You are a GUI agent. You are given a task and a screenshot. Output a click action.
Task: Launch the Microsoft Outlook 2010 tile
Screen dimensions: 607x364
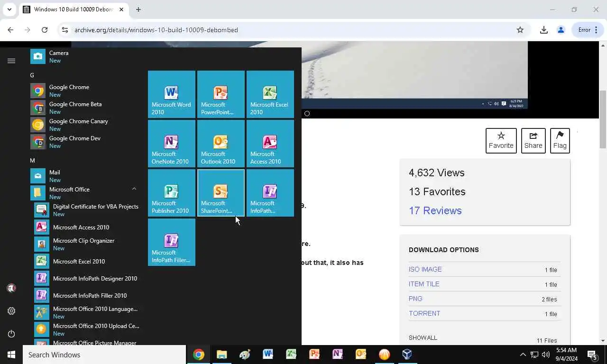[221, 144]
